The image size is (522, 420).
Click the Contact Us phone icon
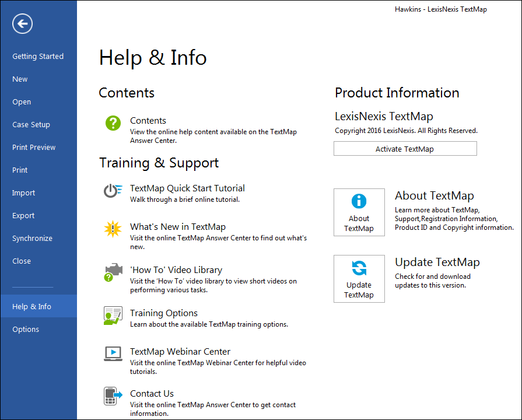(x=113, y=396)
